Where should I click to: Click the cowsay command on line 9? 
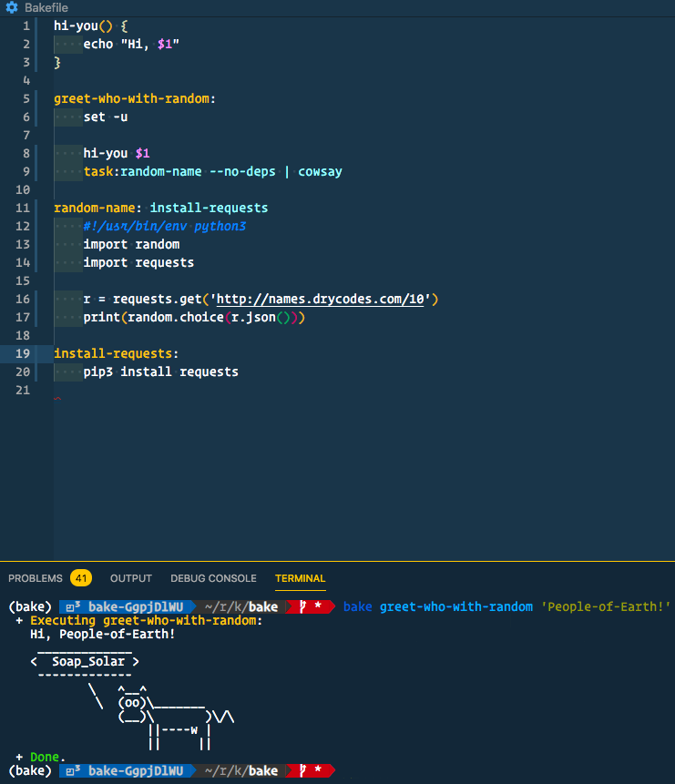pyautogui.click(x=320, y=171)
